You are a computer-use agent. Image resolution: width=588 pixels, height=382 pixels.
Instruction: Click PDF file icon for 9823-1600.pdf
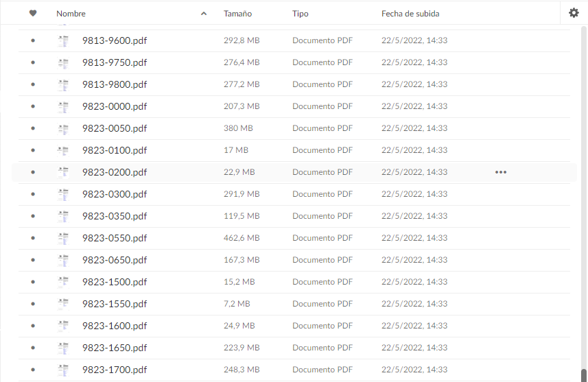64,326
